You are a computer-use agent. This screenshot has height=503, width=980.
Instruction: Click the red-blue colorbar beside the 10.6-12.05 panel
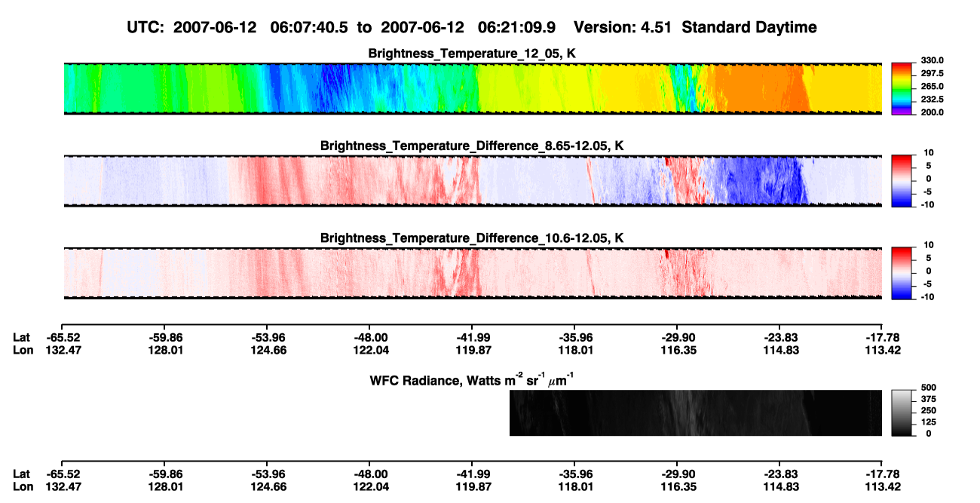pos(902,273)
